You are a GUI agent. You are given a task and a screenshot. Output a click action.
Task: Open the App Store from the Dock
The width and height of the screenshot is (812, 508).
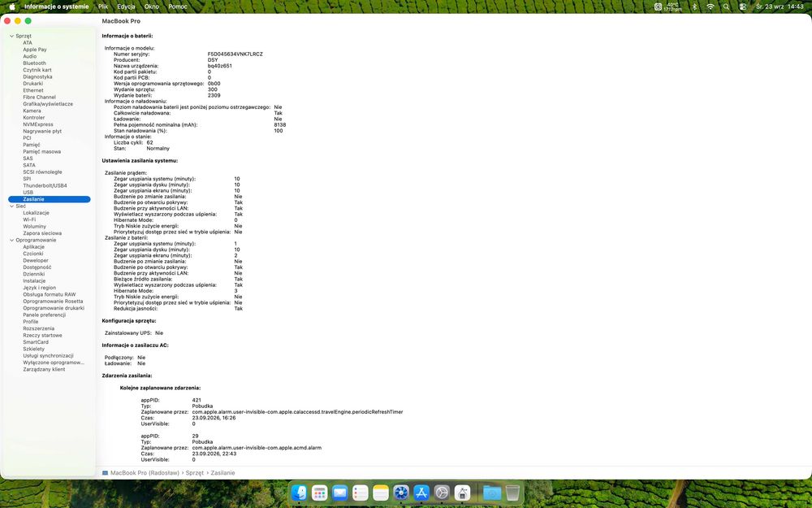point(421,493)
